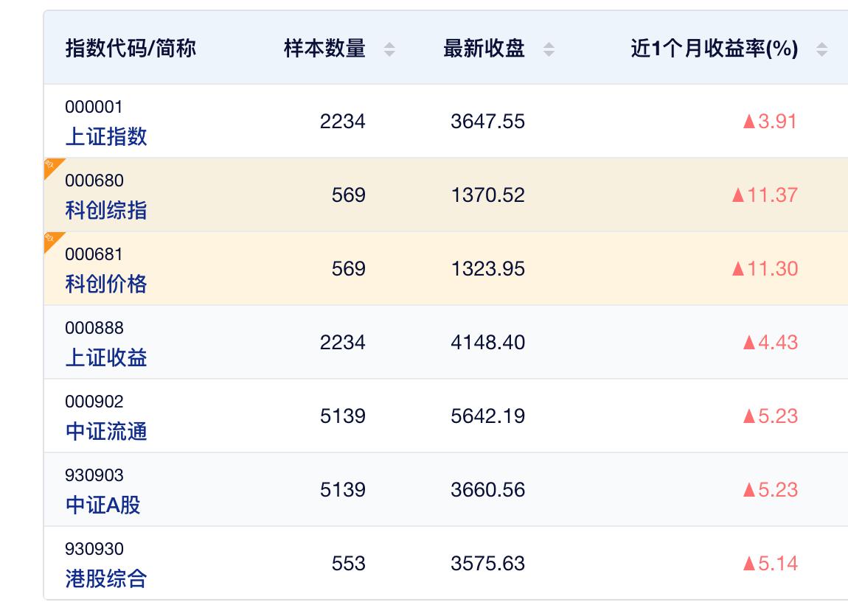
Task: Click sort arrows beside 样本数量 header
Action: pyautogui.click(x=389, y=49)
